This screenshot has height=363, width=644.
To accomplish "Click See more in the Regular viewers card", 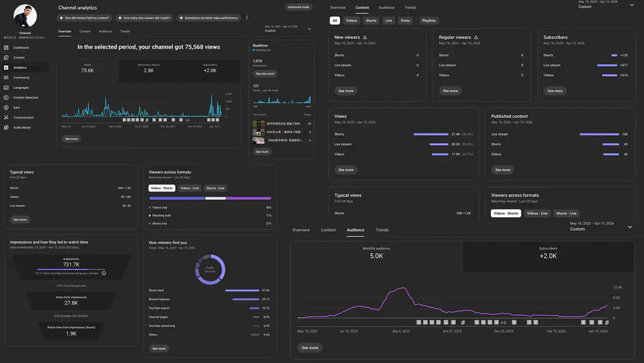I will (450, 91).
